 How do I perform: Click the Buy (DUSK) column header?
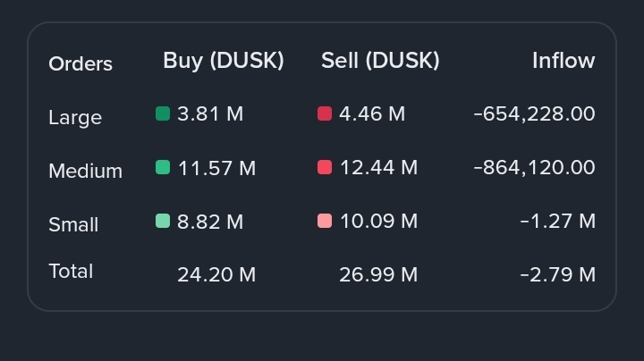pos(223,61)
